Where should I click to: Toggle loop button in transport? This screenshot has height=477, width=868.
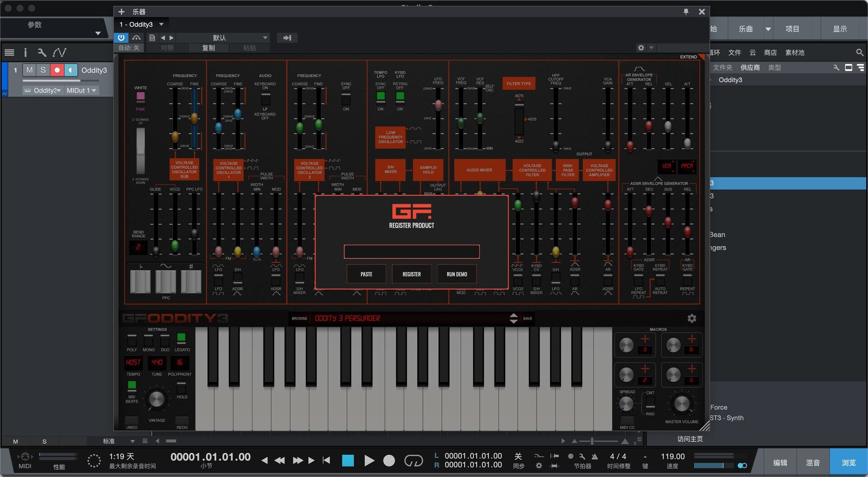point(413,461)
